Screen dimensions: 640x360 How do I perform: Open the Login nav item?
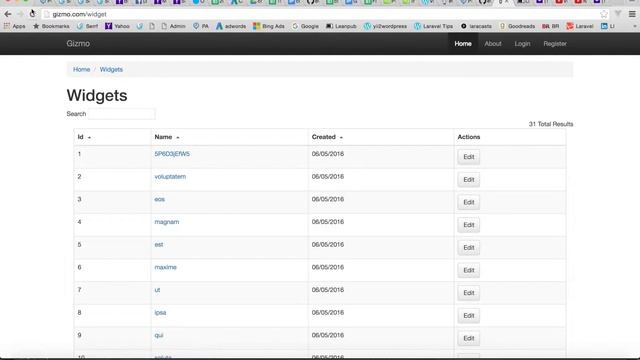coord(522,44)
